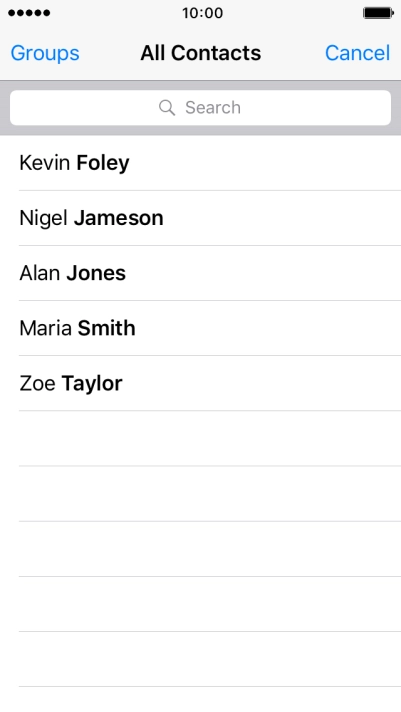This screenshot has height=712, width=401.
Task: Tap the bold surname Jameson
Action: click(119, 218)
